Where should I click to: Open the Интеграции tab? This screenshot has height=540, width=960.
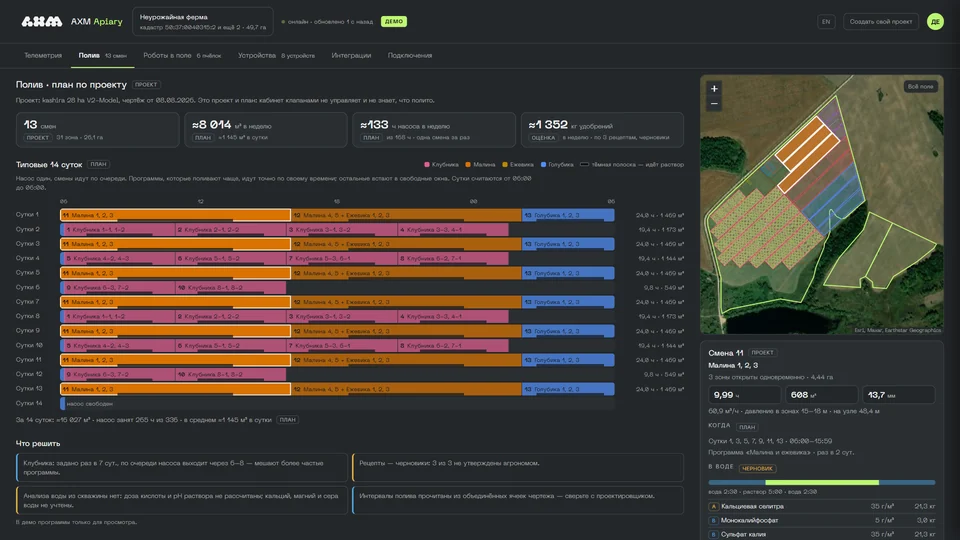click(351, 55)
